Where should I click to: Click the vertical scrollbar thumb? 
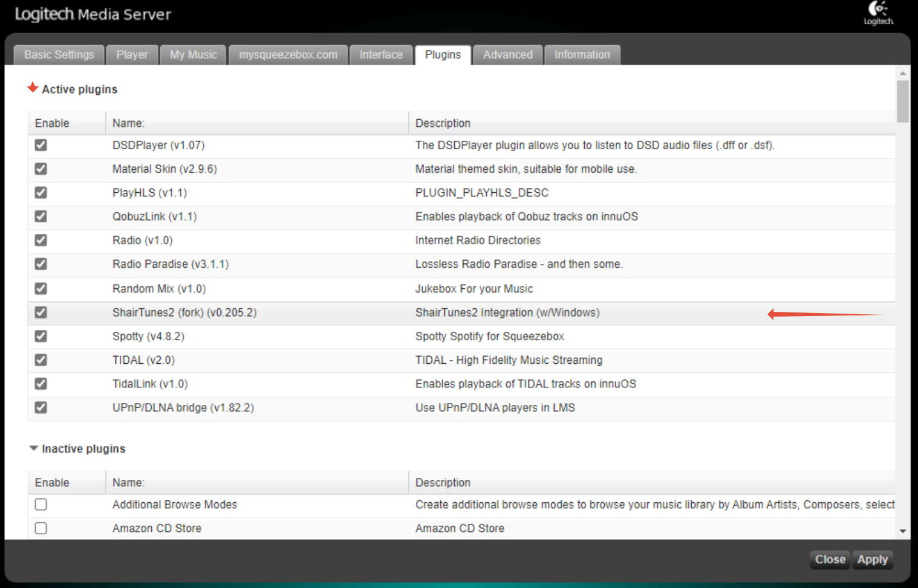point(902,101)
